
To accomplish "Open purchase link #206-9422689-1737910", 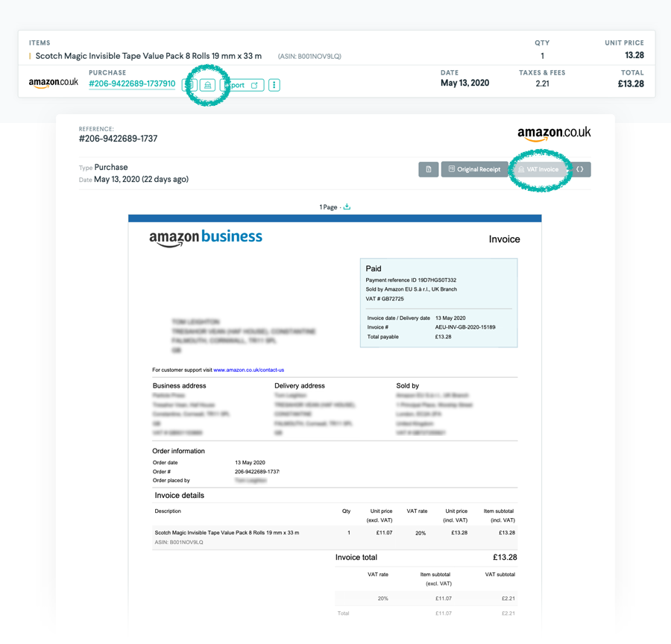I will [132, 84].
